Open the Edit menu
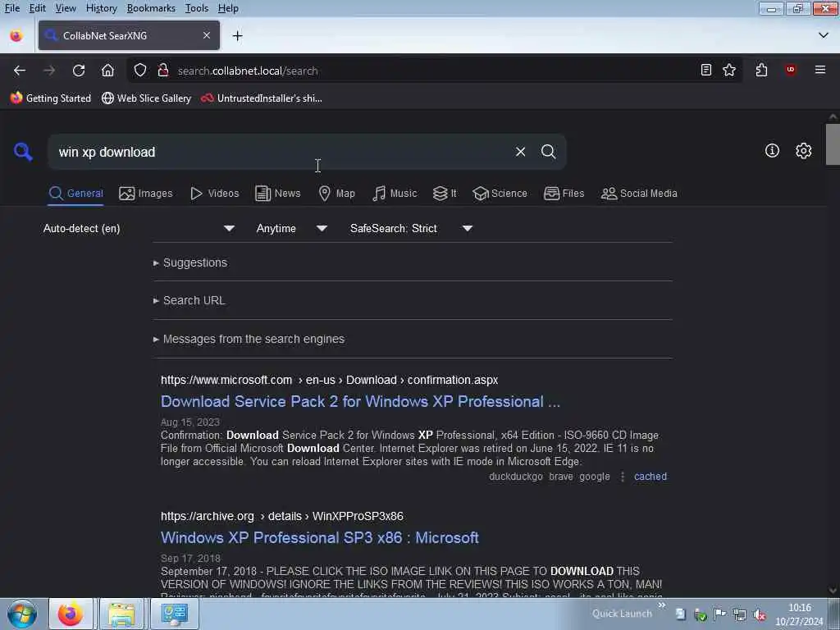840x630 pixels. (x=38, y=8)
